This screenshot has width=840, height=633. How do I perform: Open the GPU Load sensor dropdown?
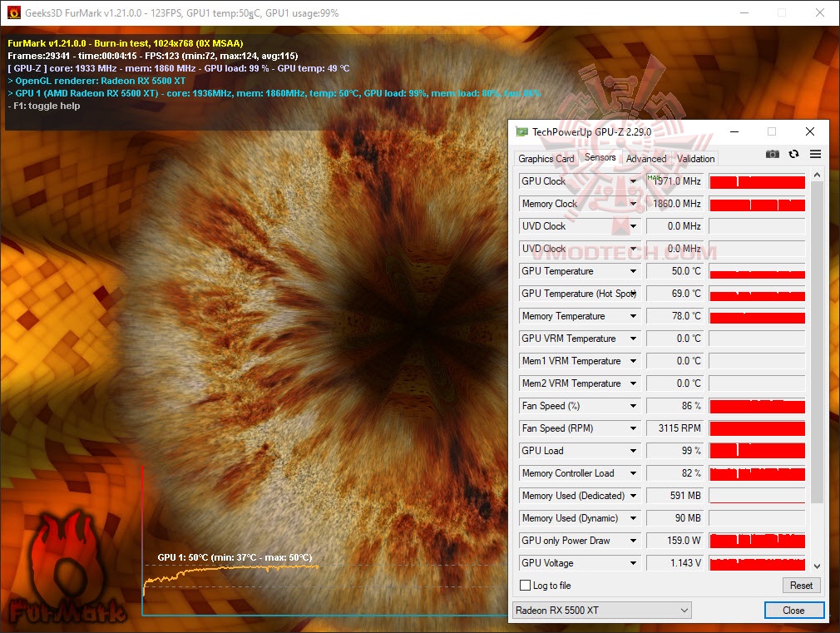(633, 451)
